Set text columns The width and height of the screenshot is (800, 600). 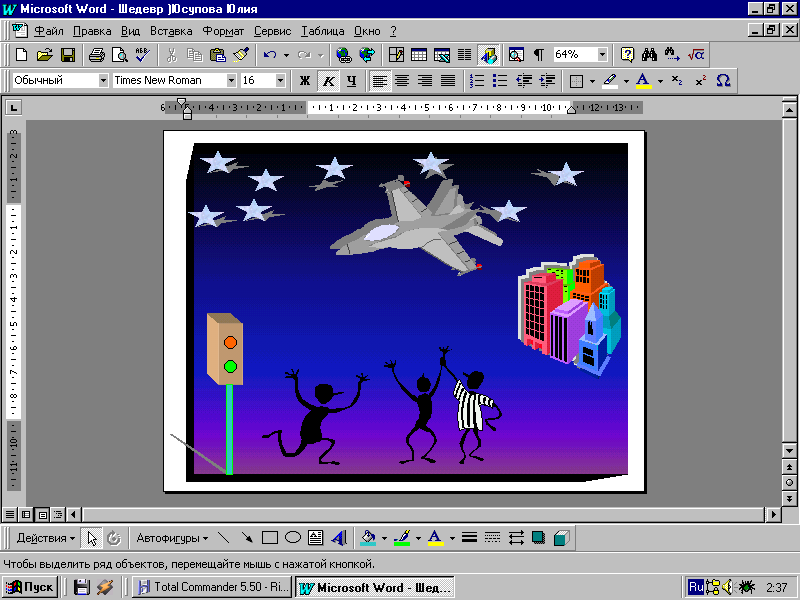[464, 55]
